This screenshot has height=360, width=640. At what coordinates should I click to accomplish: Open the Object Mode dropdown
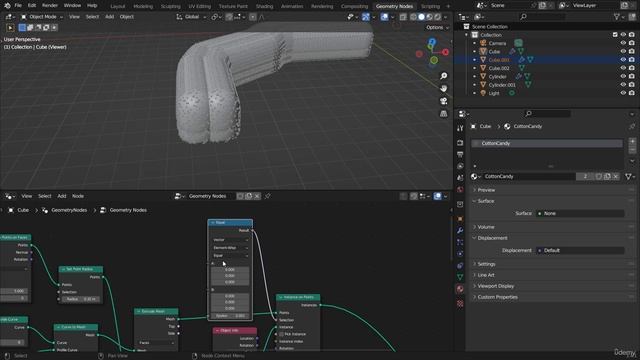click(x=42, y=17)
